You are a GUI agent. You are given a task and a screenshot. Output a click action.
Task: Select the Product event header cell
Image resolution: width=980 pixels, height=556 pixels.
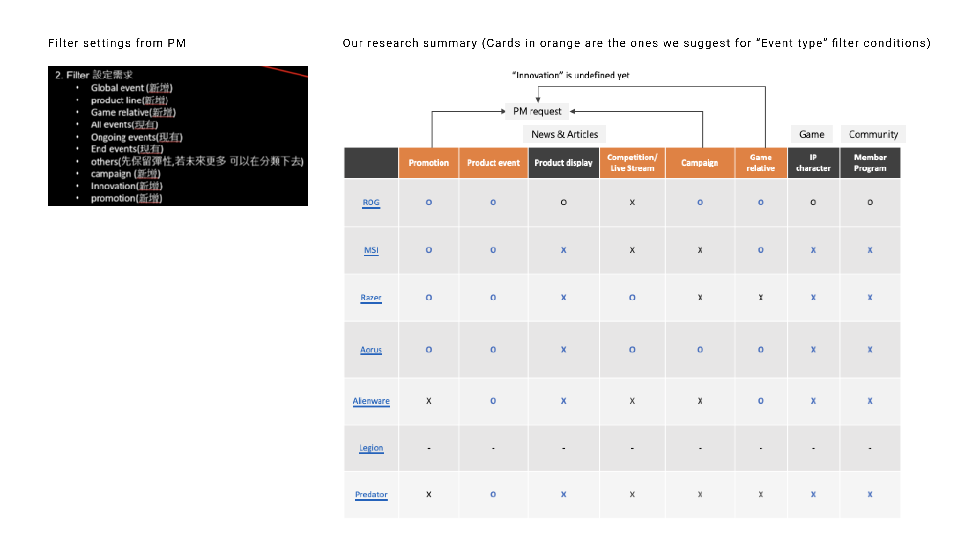[493, 163]
